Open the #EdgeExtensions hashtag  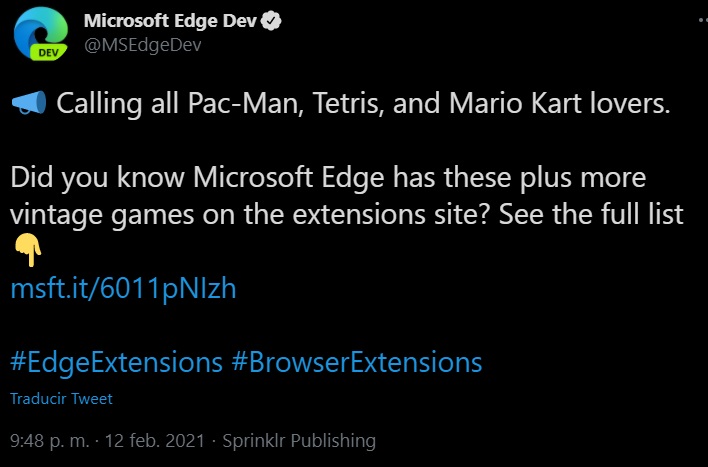116,362
